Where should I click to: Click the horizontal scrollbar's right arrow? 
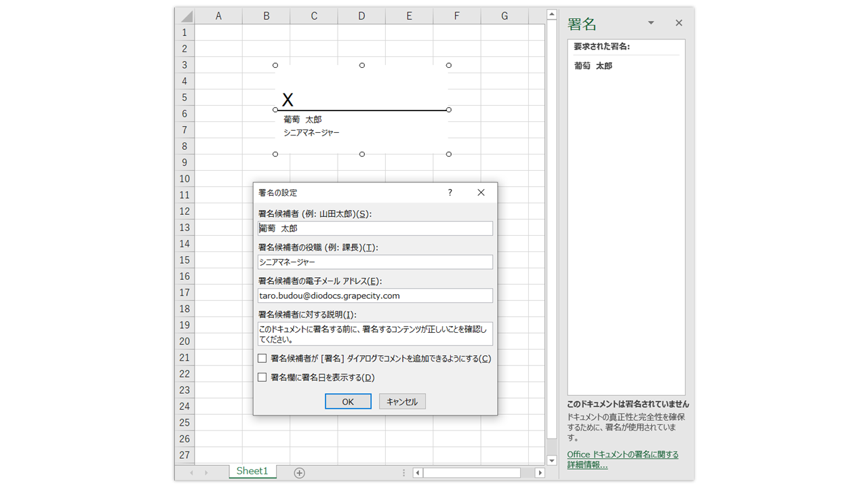[540, 472]
